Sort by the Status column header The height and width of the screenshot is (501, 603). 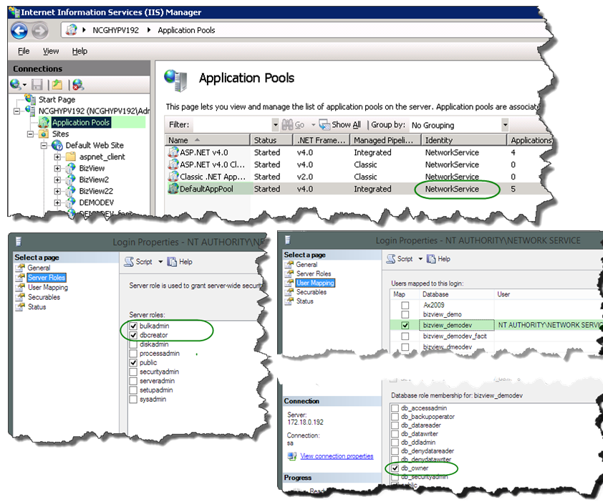[x=271, y=140]
